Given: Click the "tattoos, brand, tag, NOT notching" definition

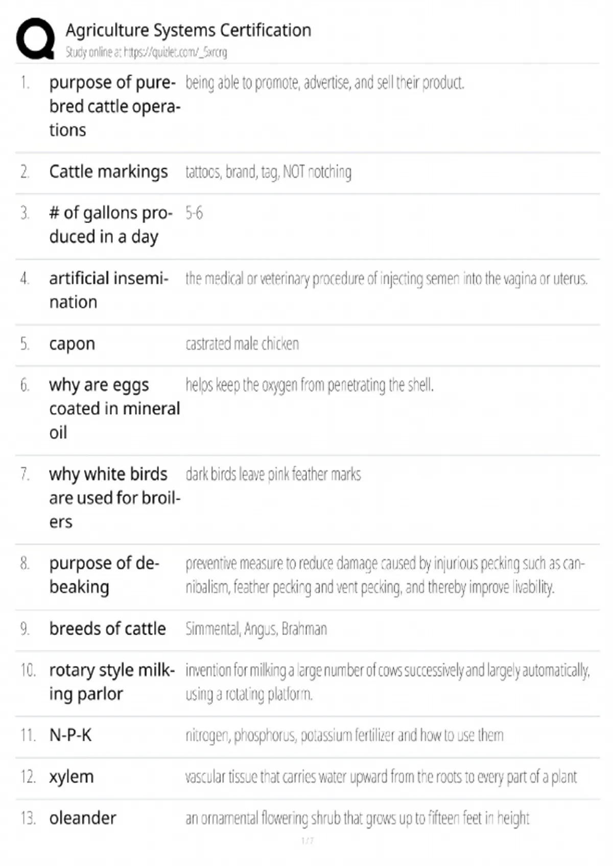Looking at the screenshot, I should (x=268, y=172).
